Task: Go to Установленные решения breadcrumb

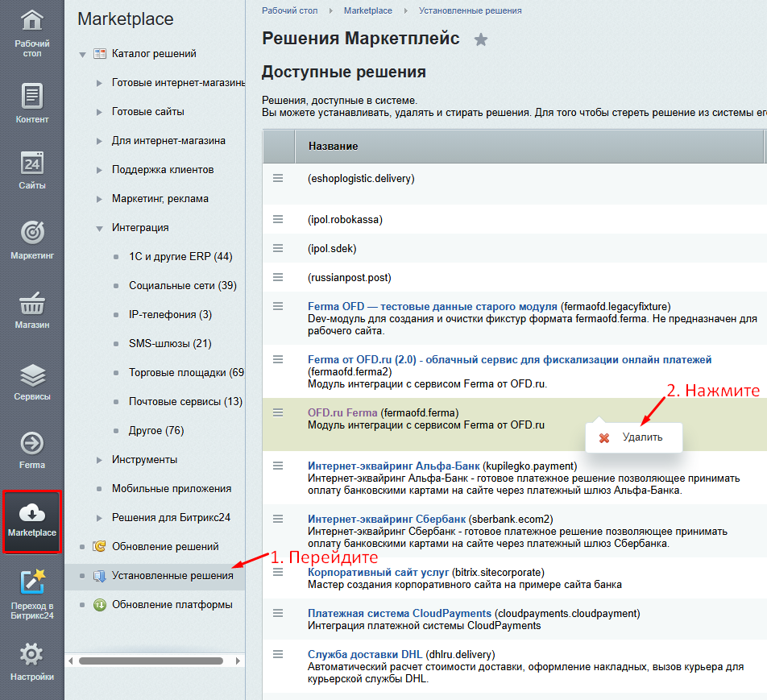Action: point(470,10)
